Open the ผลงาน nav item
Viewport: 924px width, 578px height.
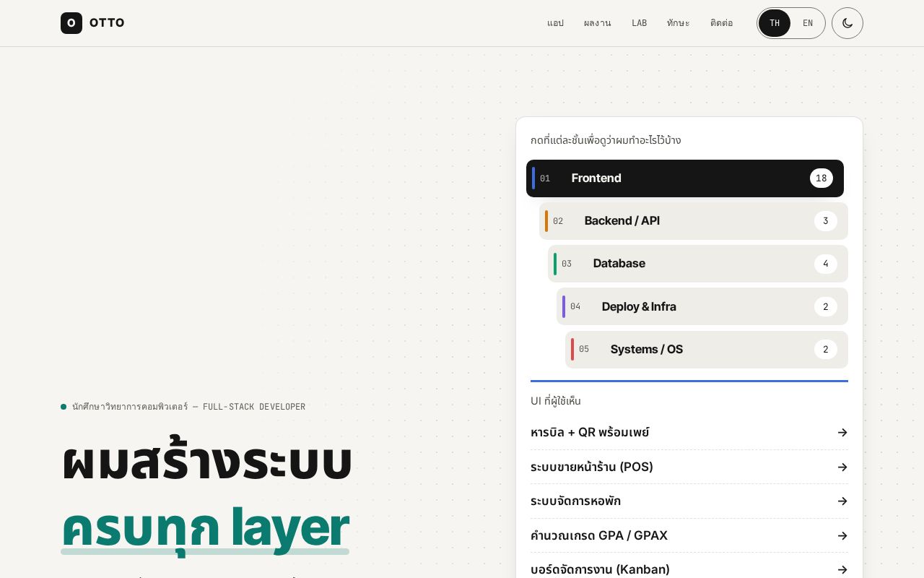[x=598, y=23]
